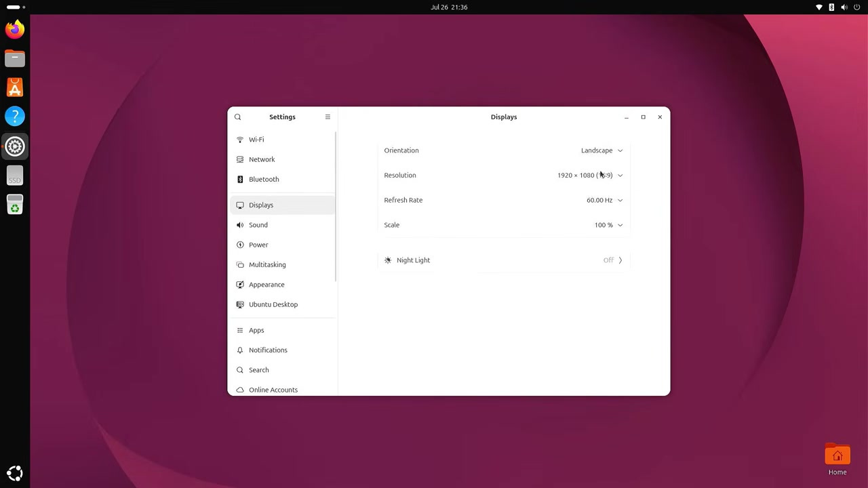Image resolution: width=868 pixels, height=488 pixels.
Task: Click the Search magnifier icon in sidebar
Action: [x=240, y=370]
